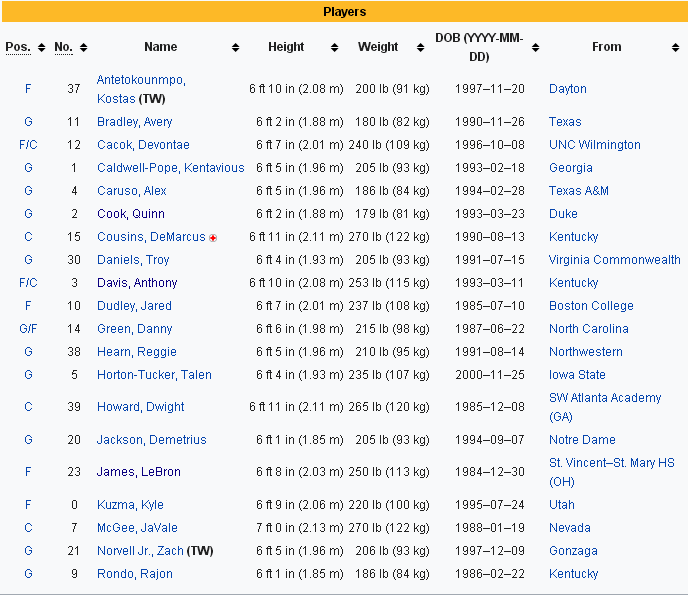Open Hearn, Reggie player link
The width and height of the screenshot is (688, 602).
tap(136, 352)
